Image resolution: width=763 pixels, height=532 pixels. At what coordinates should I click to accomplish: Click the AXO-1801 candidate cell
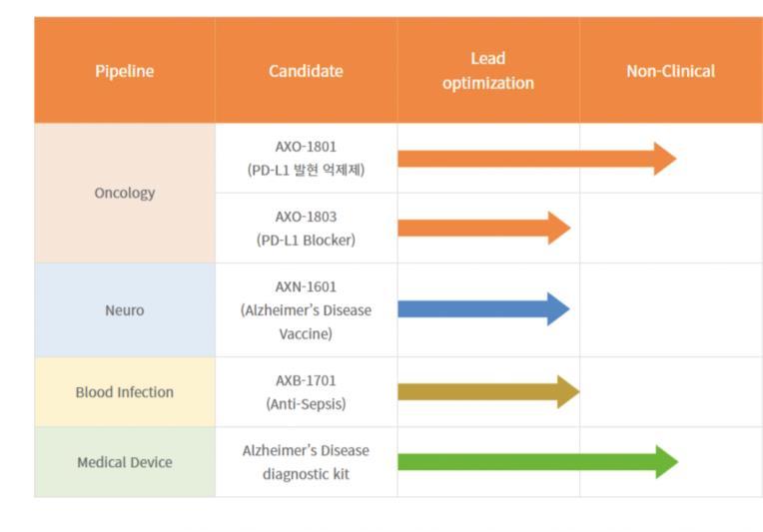(306, 159)
